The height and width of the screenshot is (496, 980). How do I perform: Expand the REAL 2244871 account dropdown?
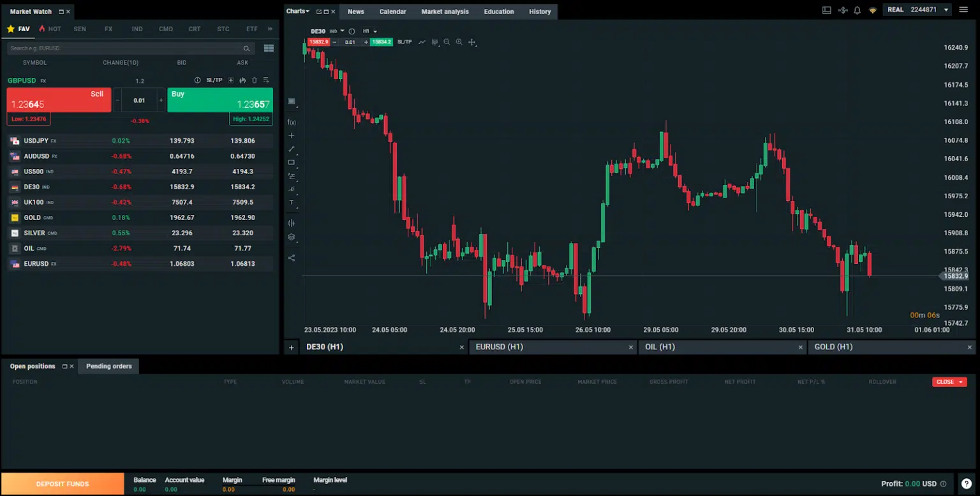[946, 10]
